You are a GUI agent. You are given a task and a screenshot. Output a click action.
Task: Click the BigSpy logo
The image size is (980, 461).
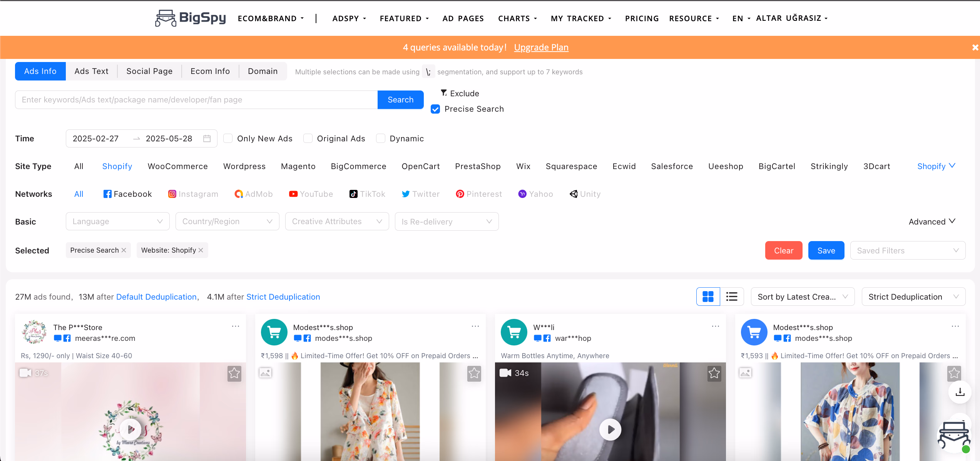coord(190,18)
